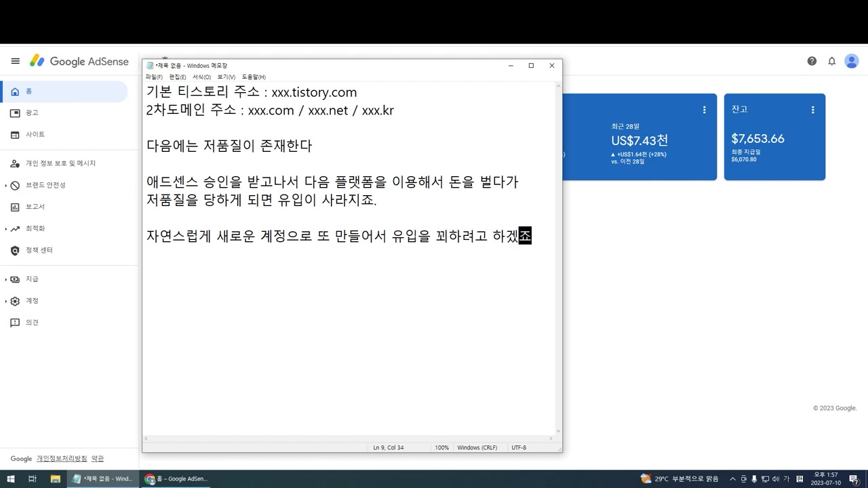Open Notepad 보기(V) menu
Image resolution: width=868 pixels, height=488 pixels.
coord(226,77)
